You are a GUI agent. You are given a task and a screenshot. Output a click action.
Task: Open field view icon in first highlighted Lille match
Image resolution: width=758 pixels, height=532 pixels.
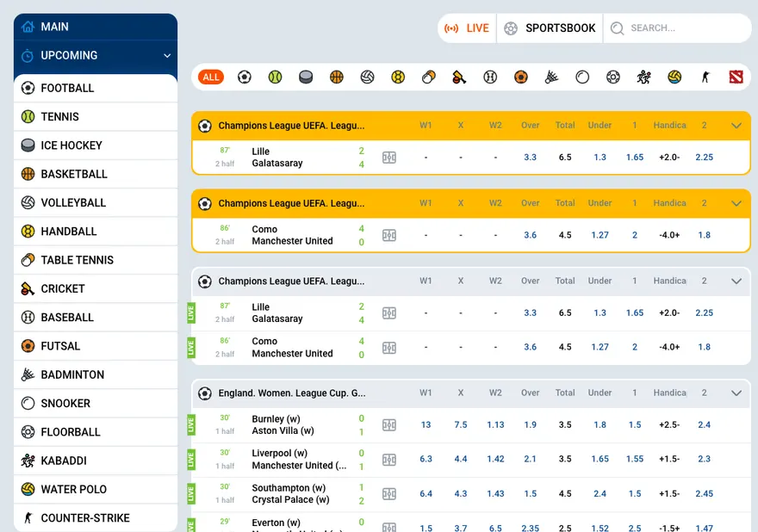pyautogui.click(x=389, y=157)
